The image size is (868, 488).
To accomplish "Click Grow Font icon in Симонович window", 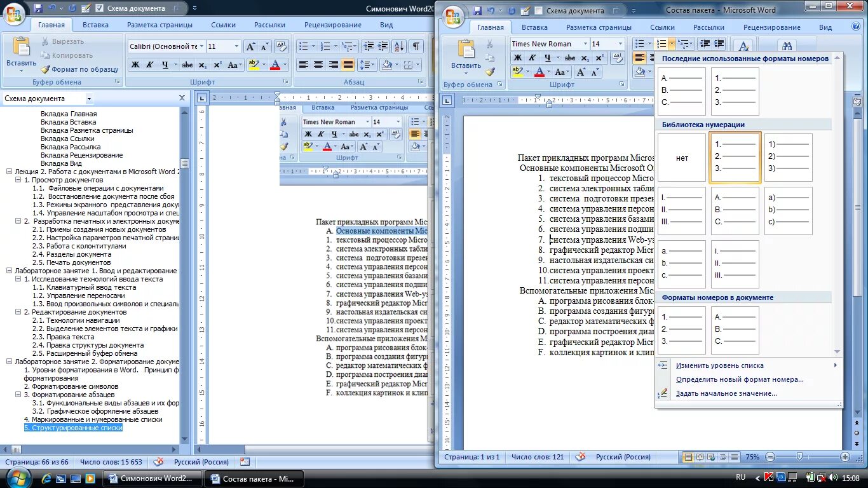I will point(250,46).
